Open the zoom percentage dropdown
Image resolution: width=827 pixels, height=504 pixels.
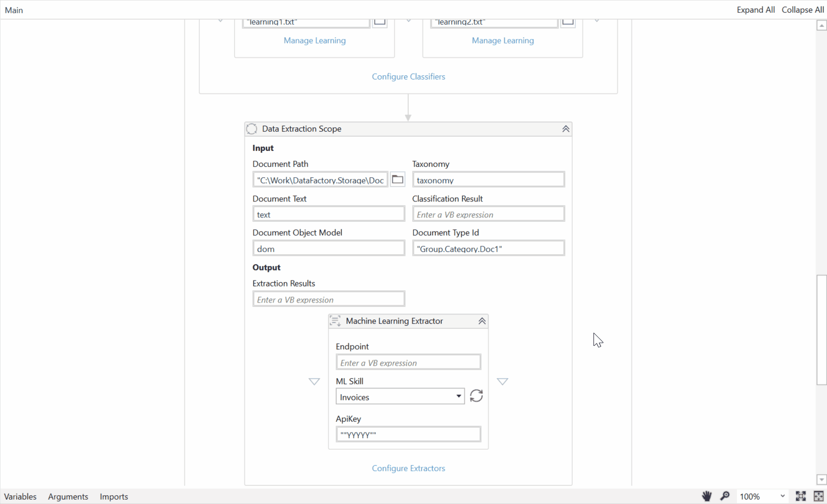[x=780, y=496]
